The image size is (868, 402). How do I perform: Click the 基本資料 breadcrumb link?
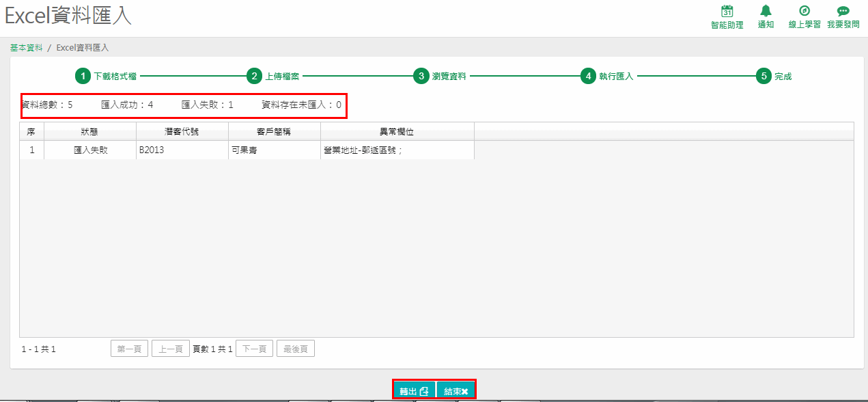click(26, 48)
